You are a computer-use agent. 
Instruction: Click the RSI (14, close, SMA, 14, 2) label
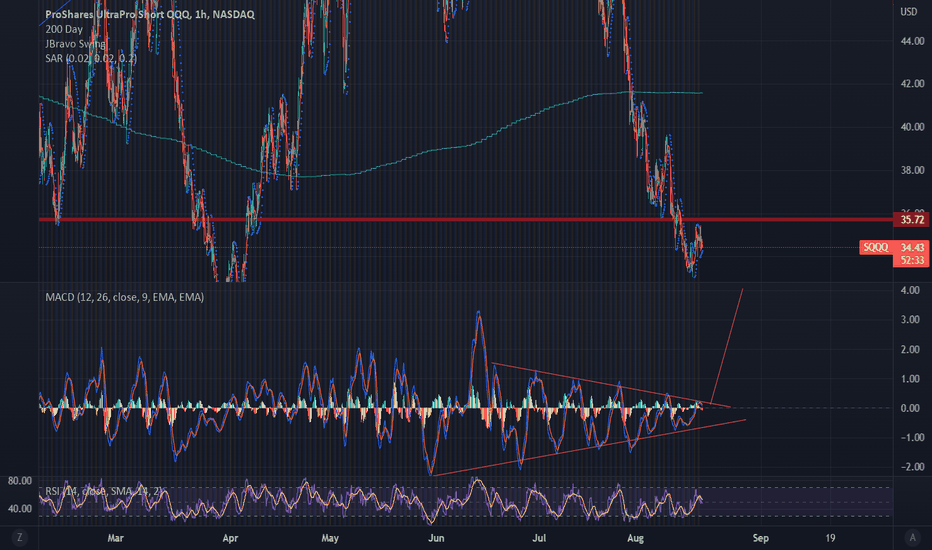[103, 491]
